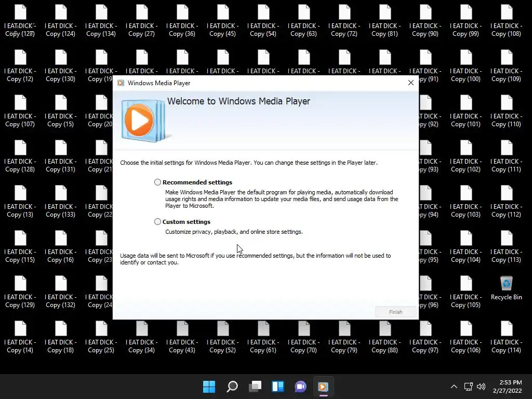This screenshot has width=532, height=399.
Task: Select the Copy (134) file icon
Action: pos(101,21)
